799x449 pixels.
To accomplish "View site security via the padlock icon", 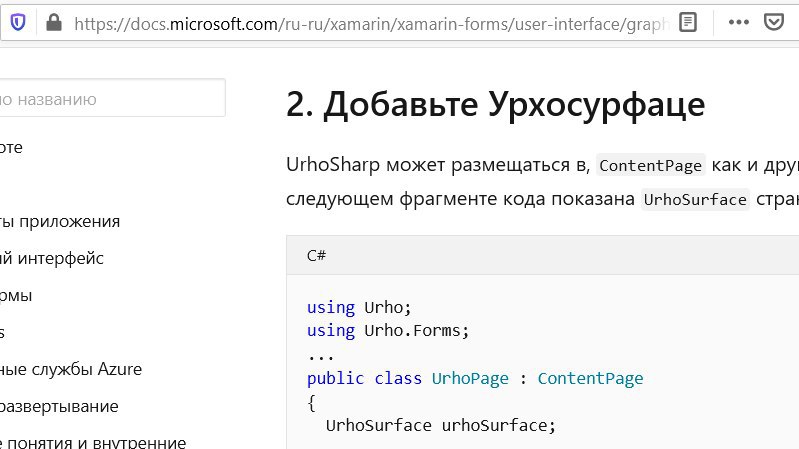I will click(x=54, y=22).
